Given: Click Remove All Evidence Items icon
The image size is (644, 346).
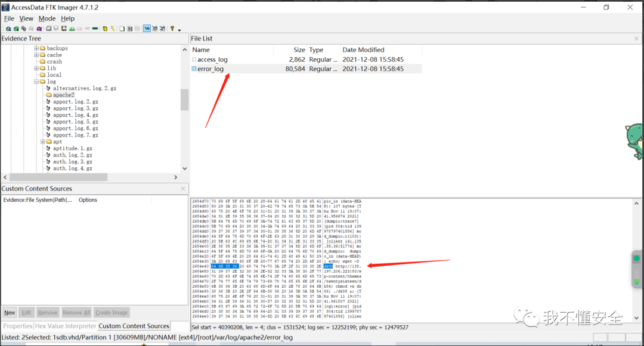Looking at the screenshot, I should [39, 29].
